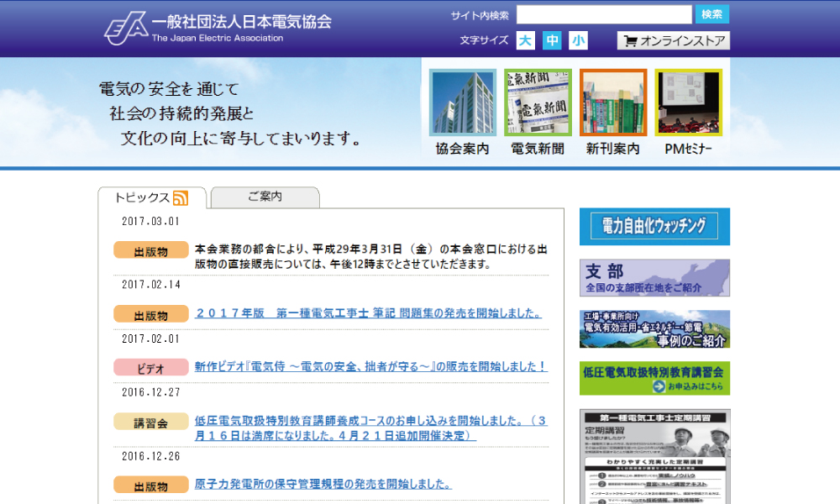Open the 原子力発電所の保守管理規程 release link

pos(323,484)
